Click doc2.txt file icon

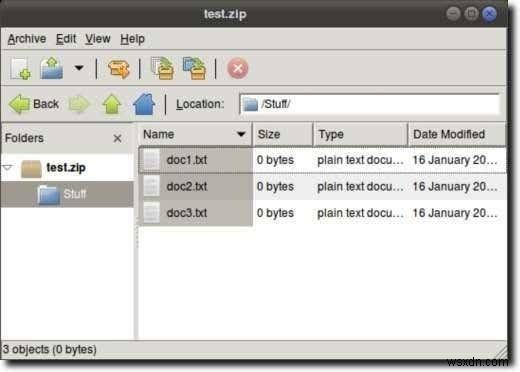point(151,186)
